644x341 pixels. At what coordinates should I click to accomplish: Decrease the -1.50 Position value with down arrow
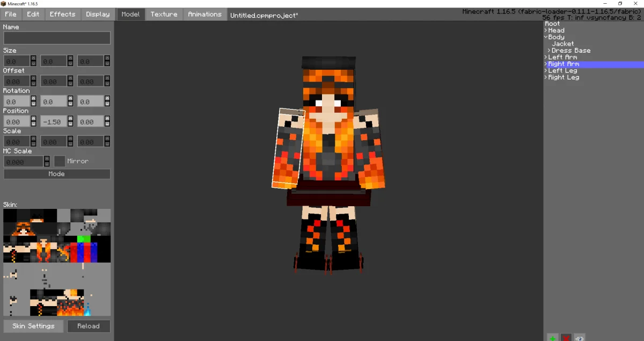tap(70, 124)
